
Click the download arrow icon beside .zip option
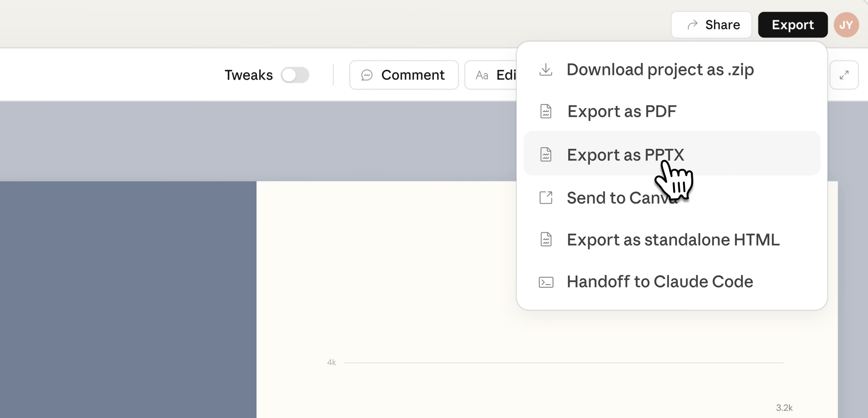click(x=546, y=70)
